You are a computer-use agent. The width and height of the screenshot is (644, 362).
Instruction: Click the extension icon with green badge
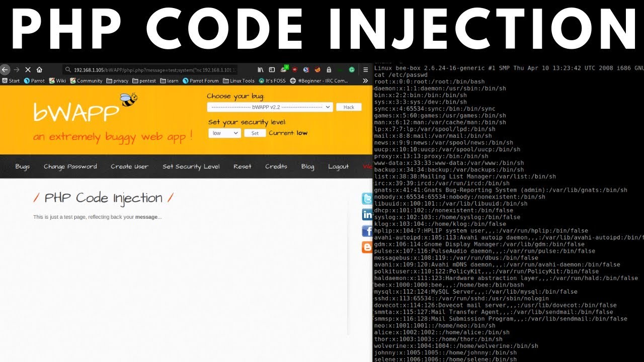[284, 69]
